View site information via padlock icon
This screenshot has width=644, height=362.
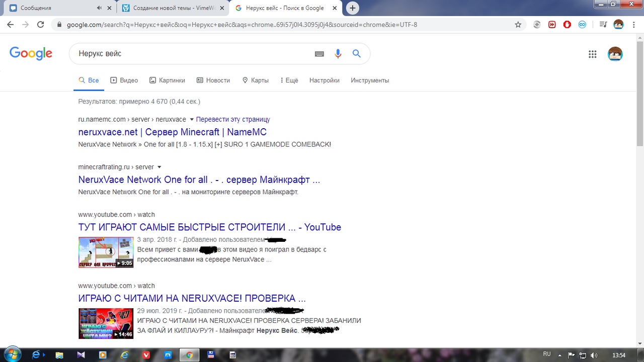pyautogui.click(x=59, y=24)
